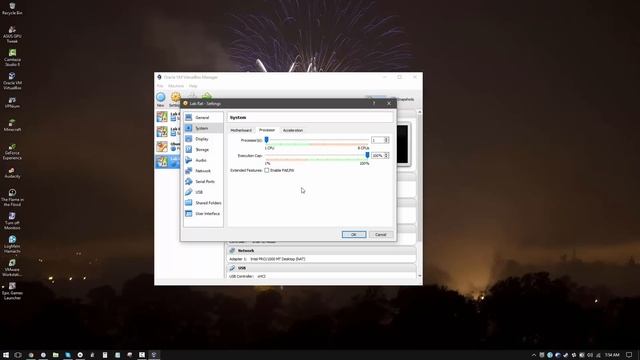Click the processor count value field
640x360 pixels.
tap(378, 140)
